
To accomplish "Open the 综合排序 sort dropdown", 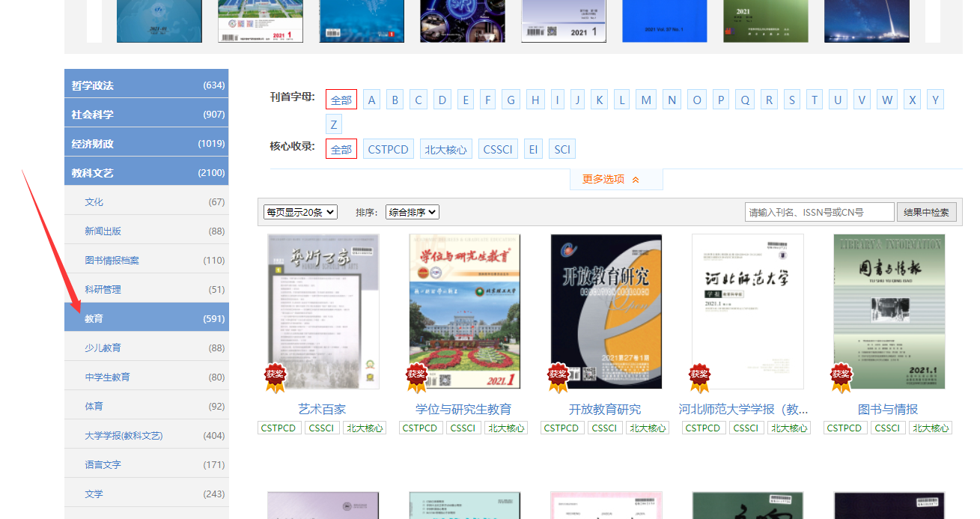I will point(412,212).
